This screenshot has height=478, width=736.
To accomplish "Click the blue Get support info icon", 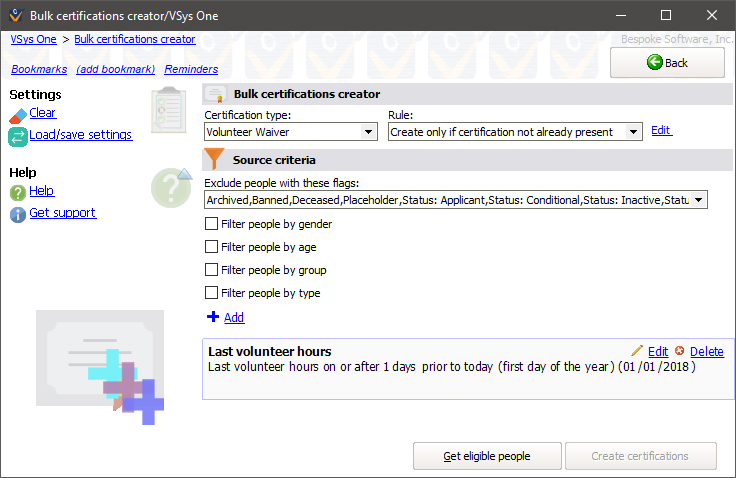I will coord(18,214).
